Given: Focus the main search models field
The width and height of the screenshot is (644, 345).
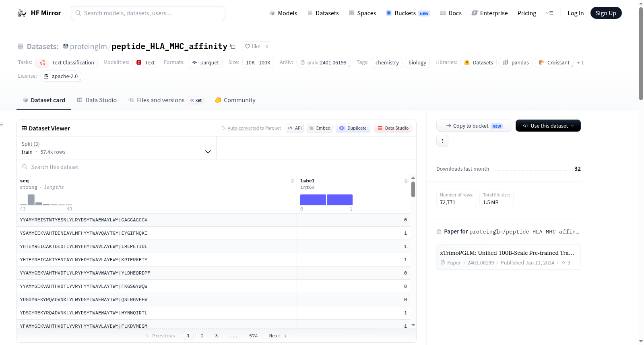Looking at the screenshot, I should tap(148, 13).
